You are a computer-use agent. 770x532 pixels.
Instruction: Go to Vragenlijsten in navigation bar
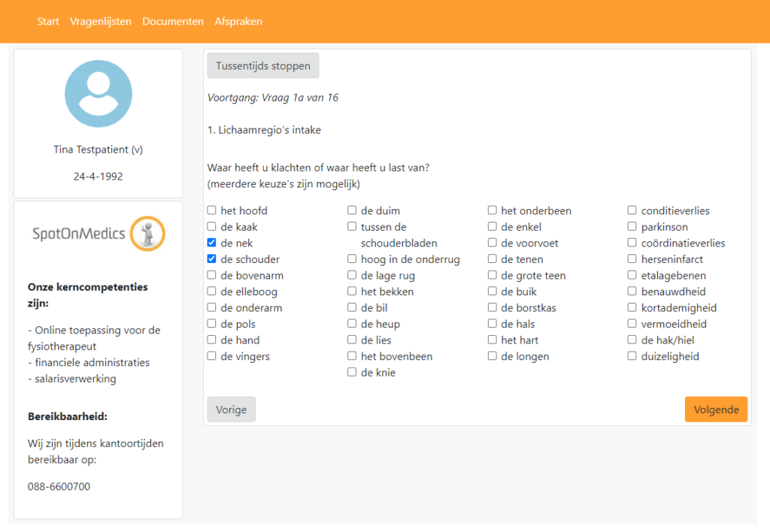[x=101, y=21]
